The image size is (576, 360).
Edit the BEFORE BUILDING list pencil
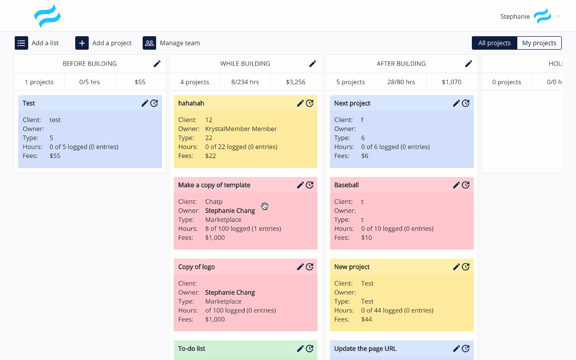point(157,64)
